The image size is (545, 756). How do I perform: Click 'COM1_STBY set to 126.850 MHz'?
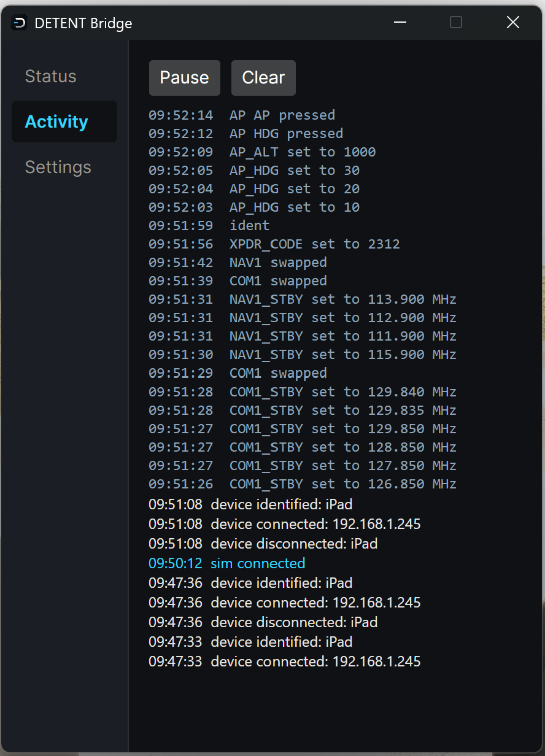[x=303, y=484]
